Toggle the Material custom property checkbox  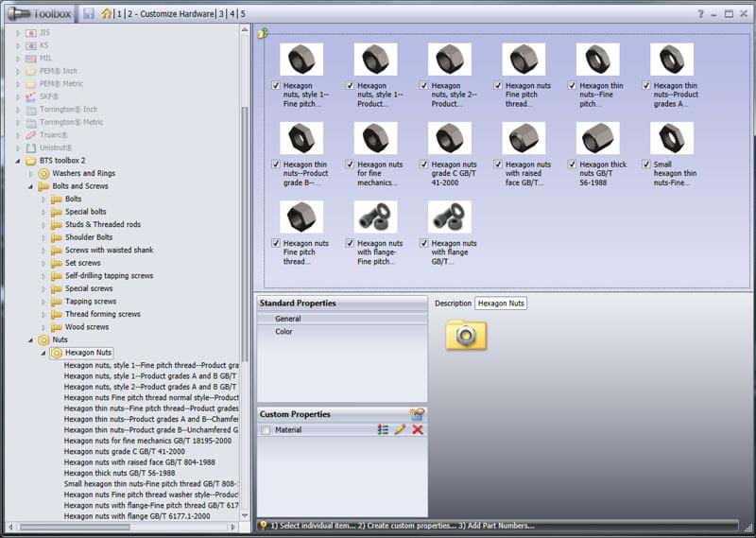(x=266, y=430)
